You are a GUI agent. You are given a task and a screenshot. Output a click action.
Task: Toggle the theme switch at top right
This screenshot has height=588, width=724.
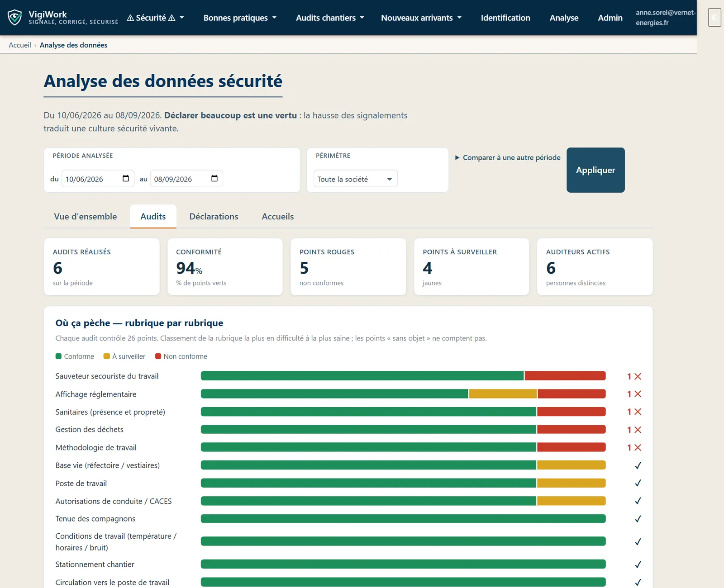point(714,18)
